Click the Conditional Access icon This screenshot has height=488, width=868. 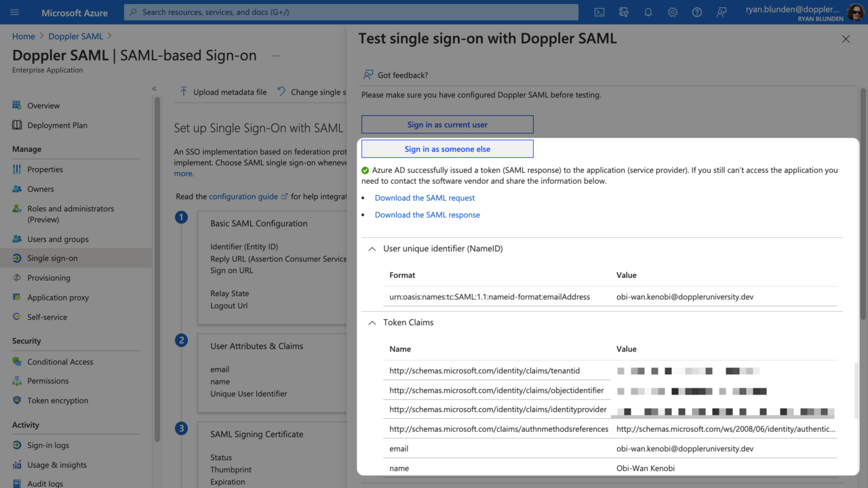[17, 361]
